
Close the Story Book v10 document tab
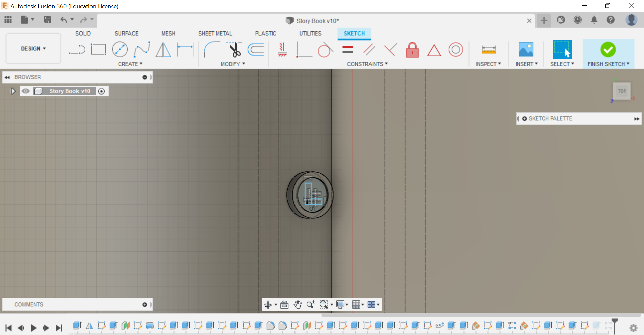tap(529, 21)
